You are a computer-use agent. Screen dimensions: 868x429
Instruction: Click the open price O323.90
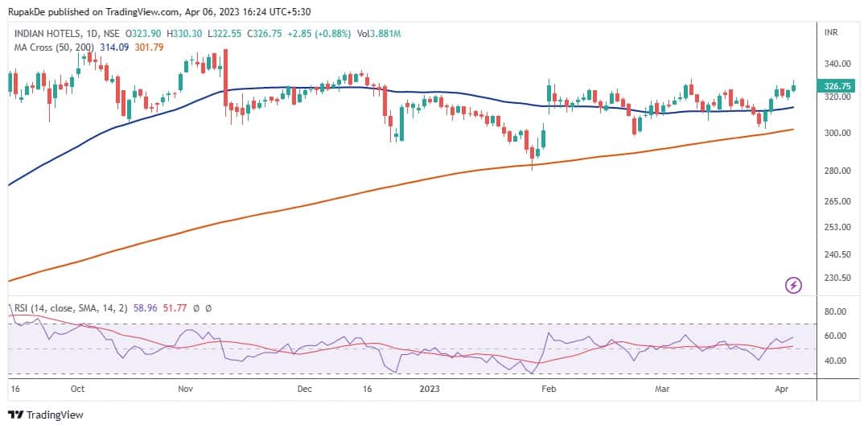pos(143,34)
